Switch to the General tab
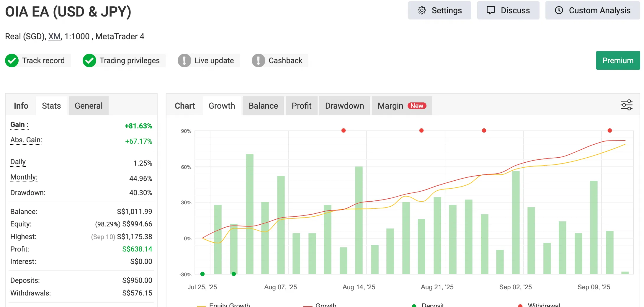 tap(89, 106)
